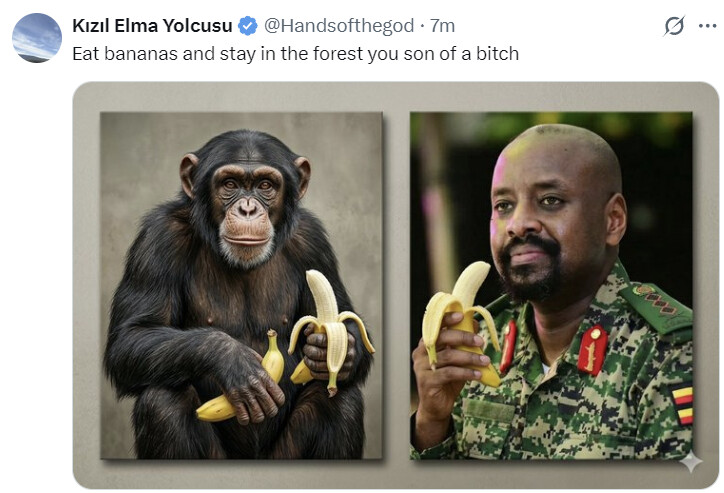Click the tweet text to open post
724x493 pixels.
(x=296, y=54)
